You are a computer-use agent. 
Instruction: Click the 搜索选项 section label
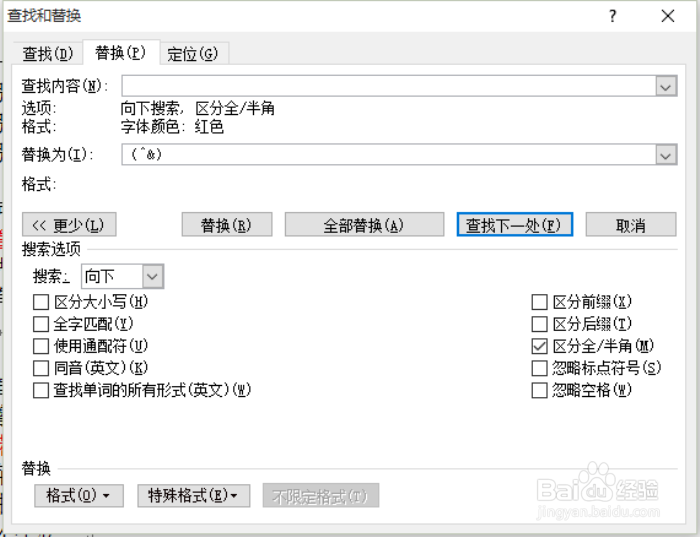(51, 249)
